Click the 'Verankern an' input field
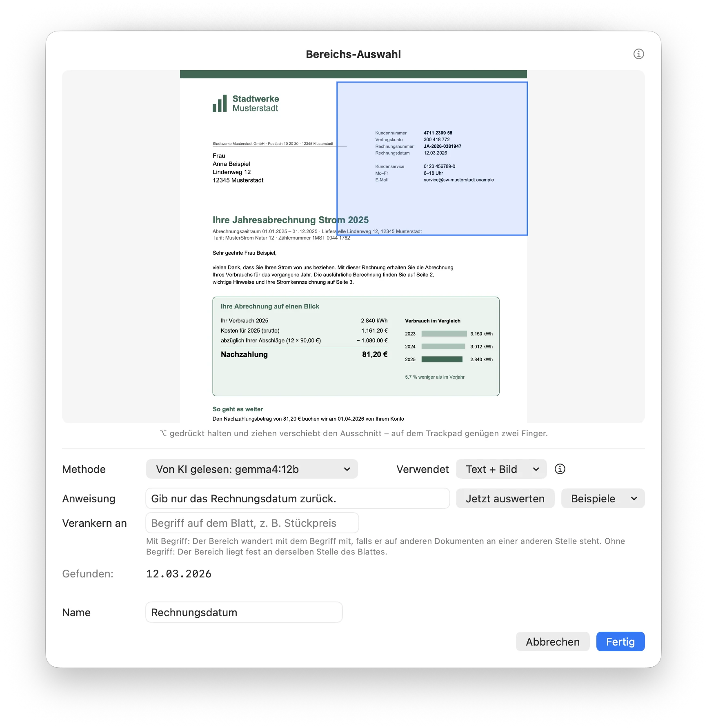 pyautogui.click(x=252, y=523)
